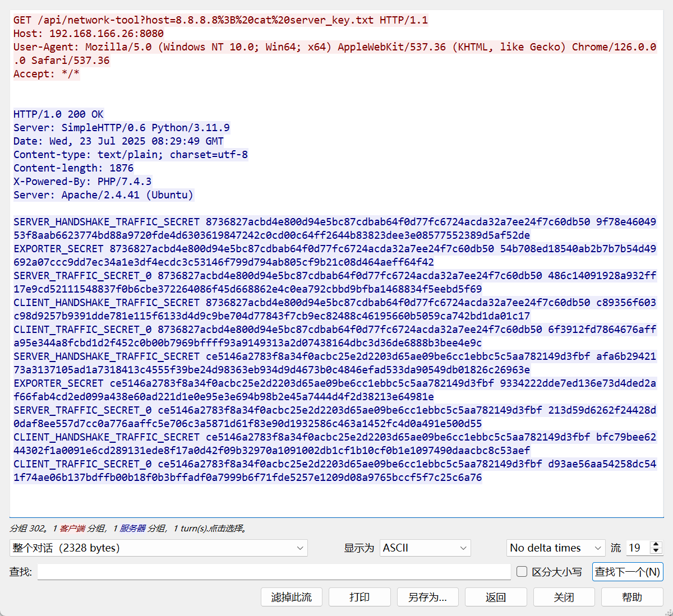Click the 关闭 close button

pos(564,597)
